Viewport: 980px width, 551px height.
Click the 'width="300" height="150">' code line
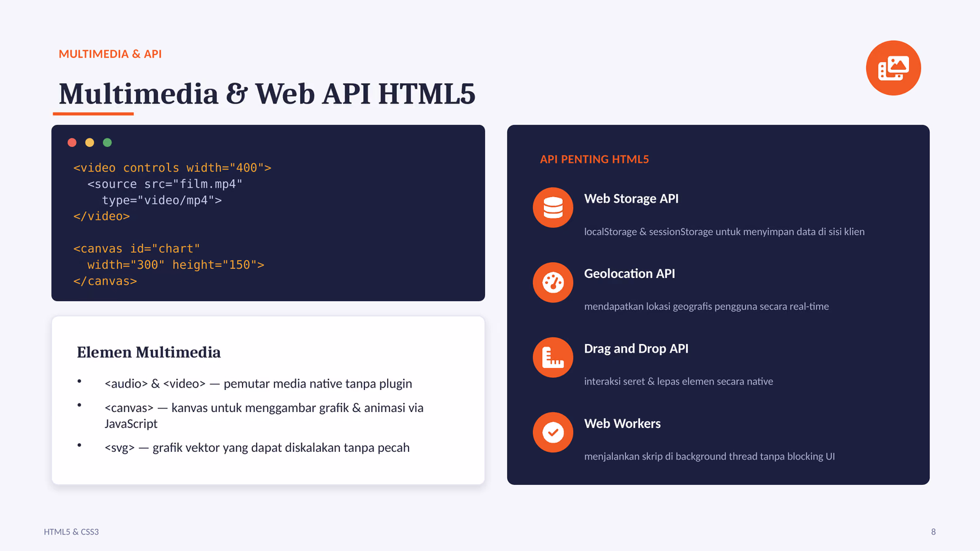176,265
